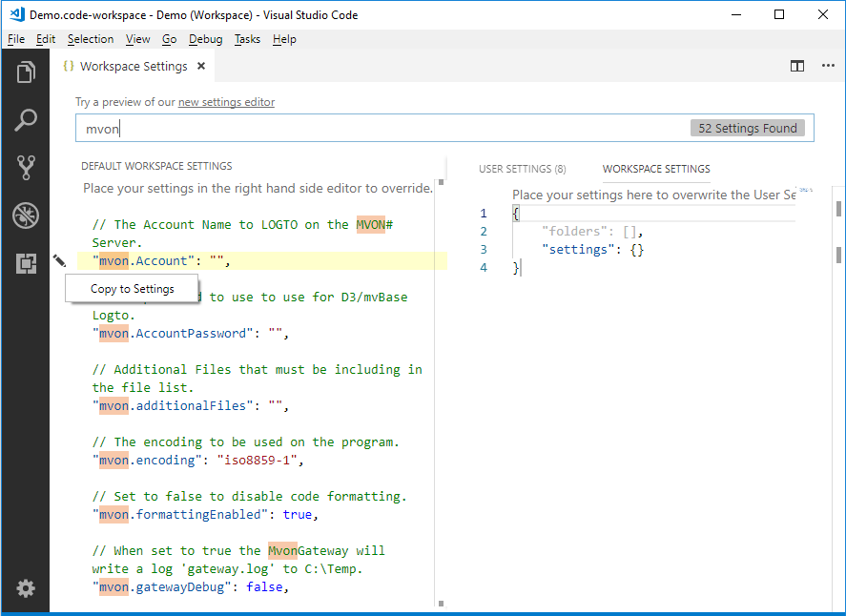Switch to the Workspace Settings scope tab
The height and width of the screenshot is (616, 846).
(656, 169)
